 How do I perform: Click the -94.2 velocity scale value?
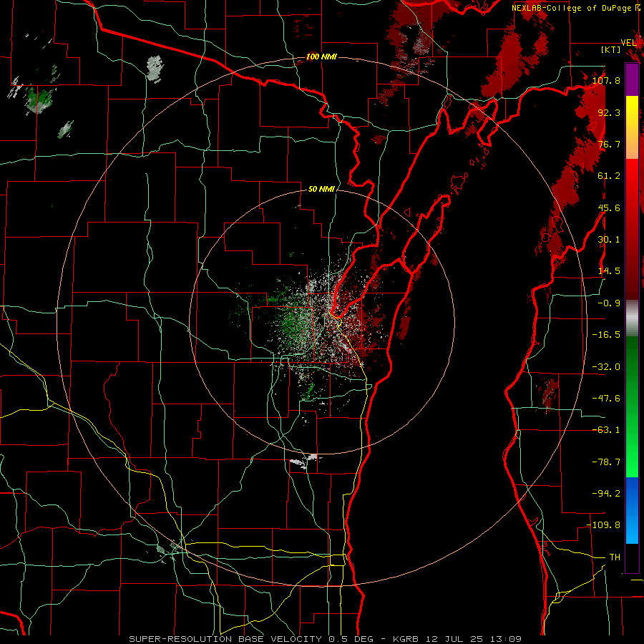coord(606,493)
